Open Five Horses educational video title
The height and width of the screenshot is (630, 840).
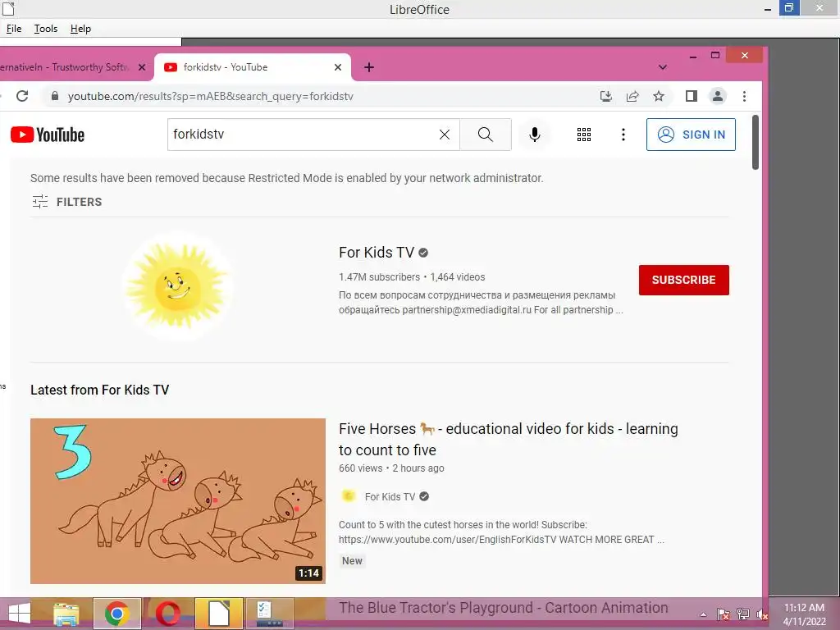[508, 440]
